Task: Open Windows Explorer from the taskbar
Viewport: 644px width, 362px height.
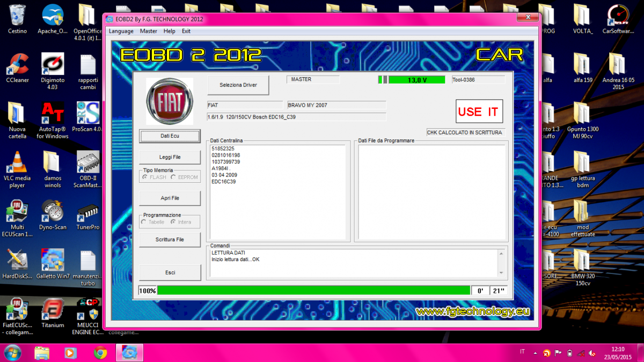Action: tap(42, 352)
